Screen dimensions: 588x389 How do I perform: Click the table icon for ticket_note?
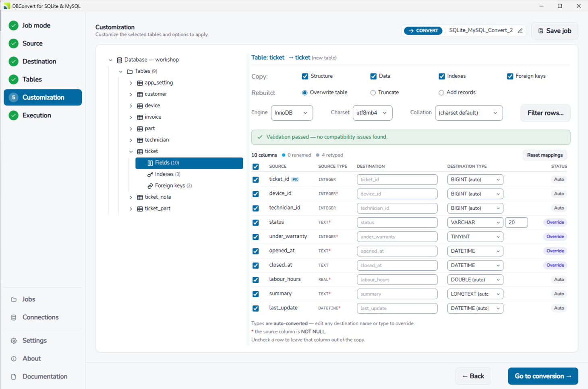(x=140, y=198)
